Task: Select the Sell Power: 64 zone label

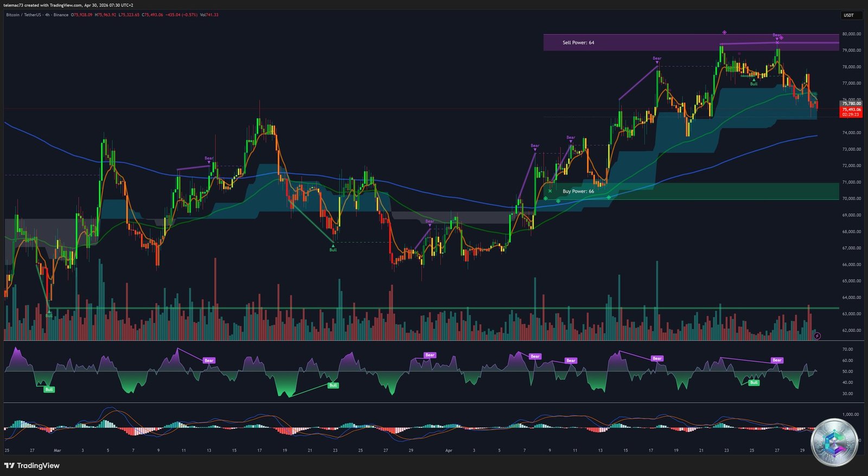Action: coord(578,43)
